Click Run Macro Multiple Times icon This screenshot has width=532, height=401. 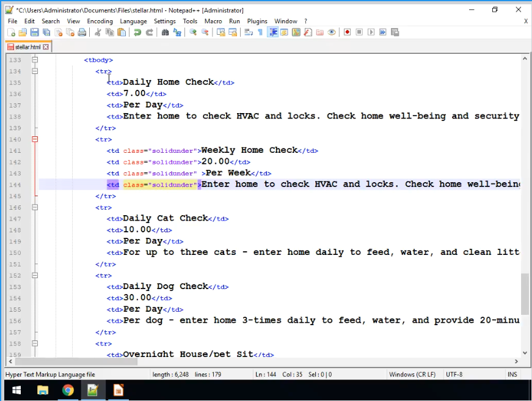[x=383, y=32]
